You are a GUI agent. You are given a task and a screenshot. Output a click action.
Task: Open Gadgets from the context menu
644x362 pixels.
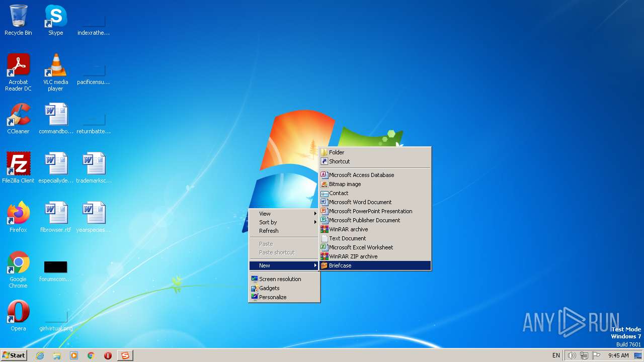(284, 288)
